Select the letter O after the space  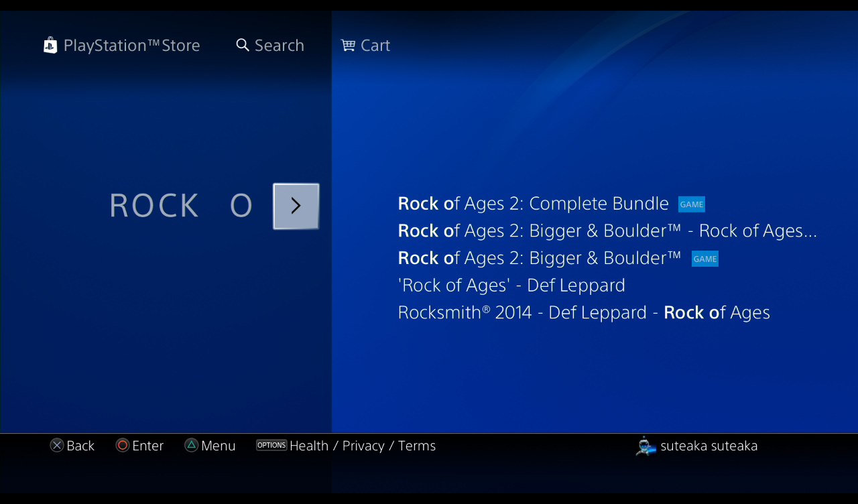coord(241,206)
